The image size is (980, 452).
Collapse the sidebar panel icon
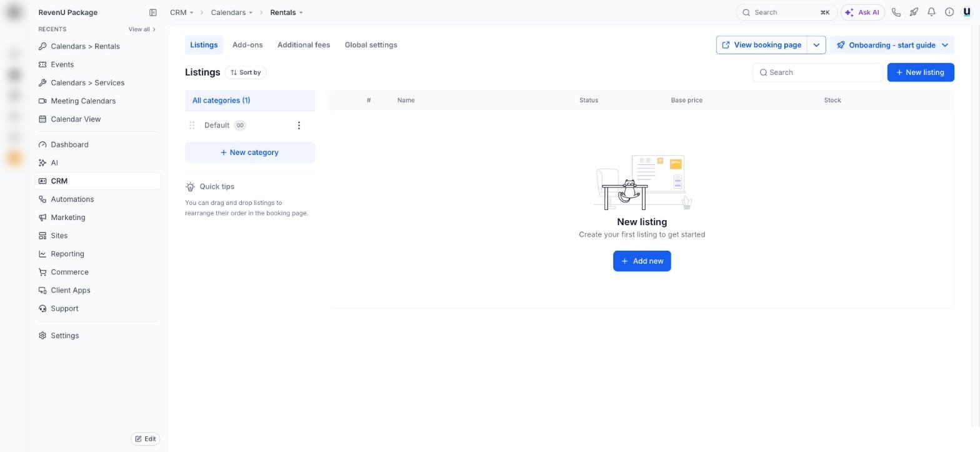(152, 13)
